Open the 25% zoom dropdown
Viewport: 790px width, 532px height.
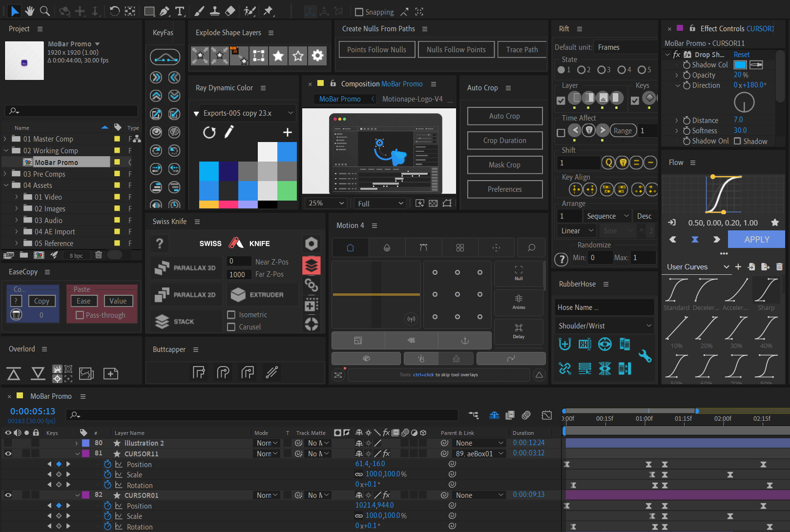pos(326,203)
